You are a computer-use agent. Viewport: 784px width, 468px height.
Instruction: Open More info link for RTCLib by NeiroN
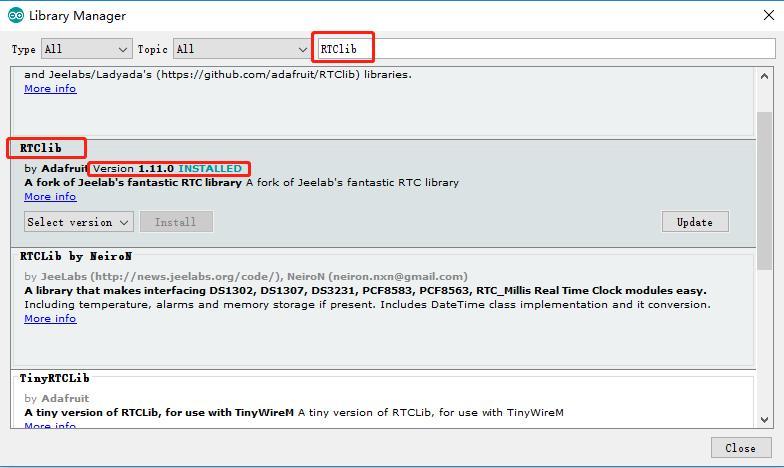click(x=50, y=318)
